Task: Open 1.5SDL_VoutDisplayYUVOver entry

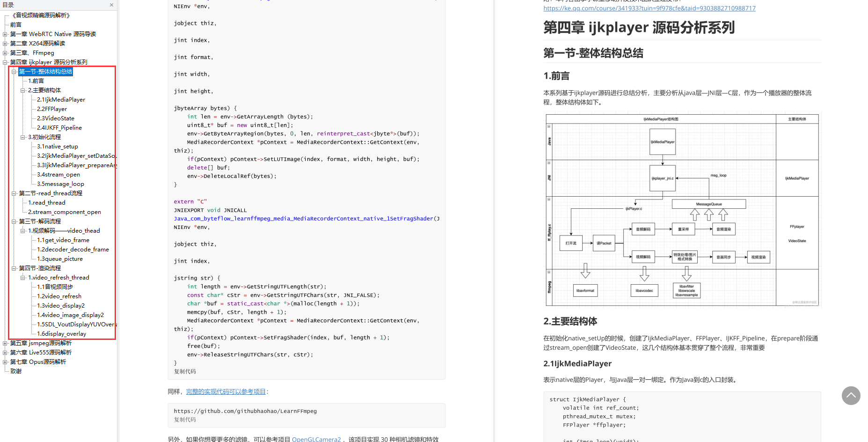Action: 77,324
